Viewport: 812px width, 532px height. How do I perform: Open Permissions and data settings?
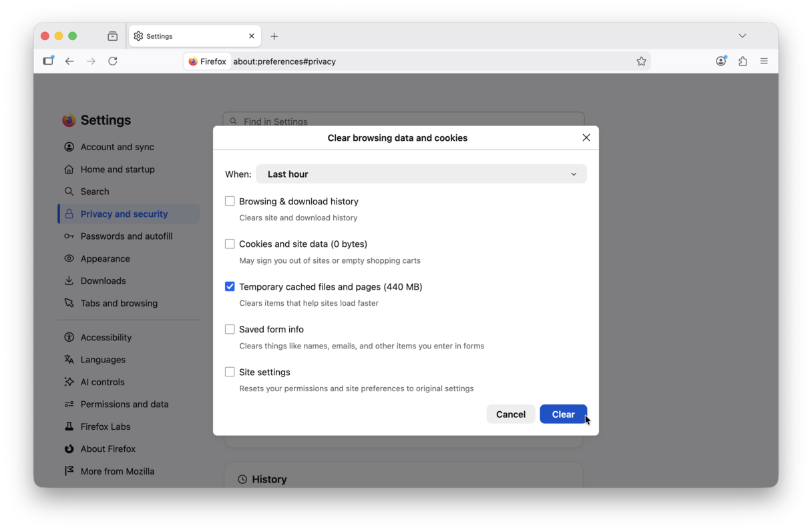click(x=129, y=405)
